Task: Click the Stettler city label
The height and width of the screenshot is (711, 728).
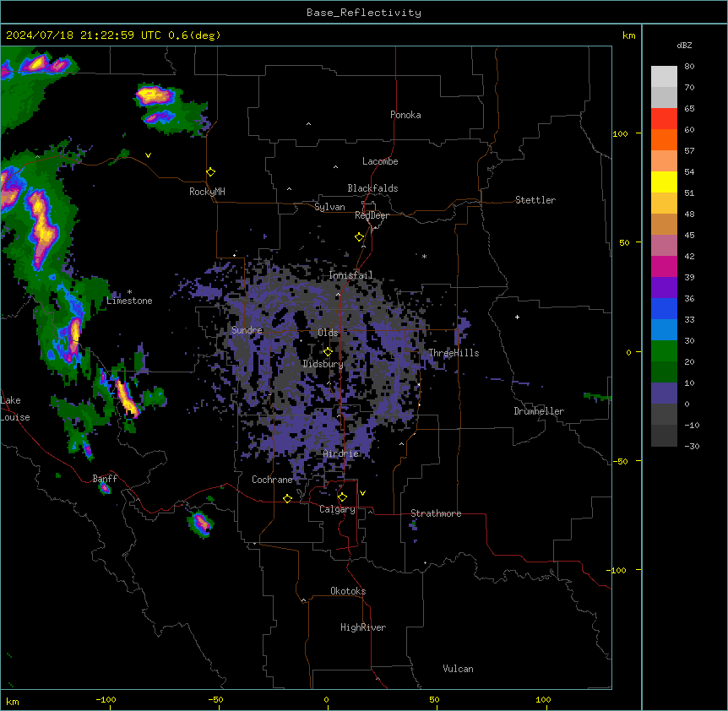Action: point(535,200)
